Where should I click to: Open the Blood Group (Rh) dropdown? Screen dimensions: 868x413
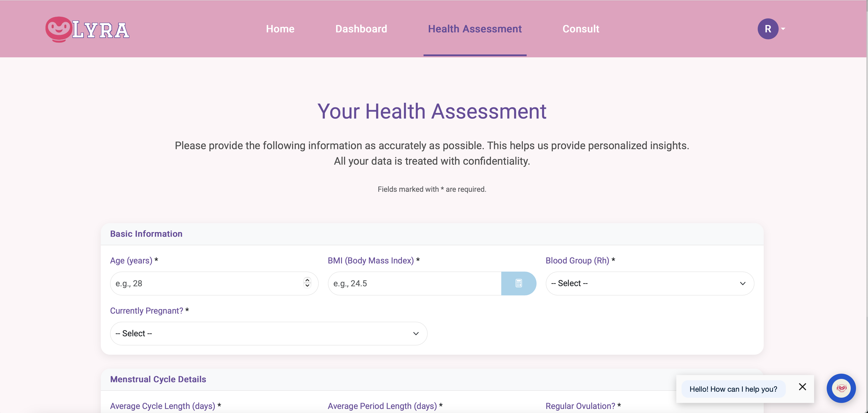(649, 283)
